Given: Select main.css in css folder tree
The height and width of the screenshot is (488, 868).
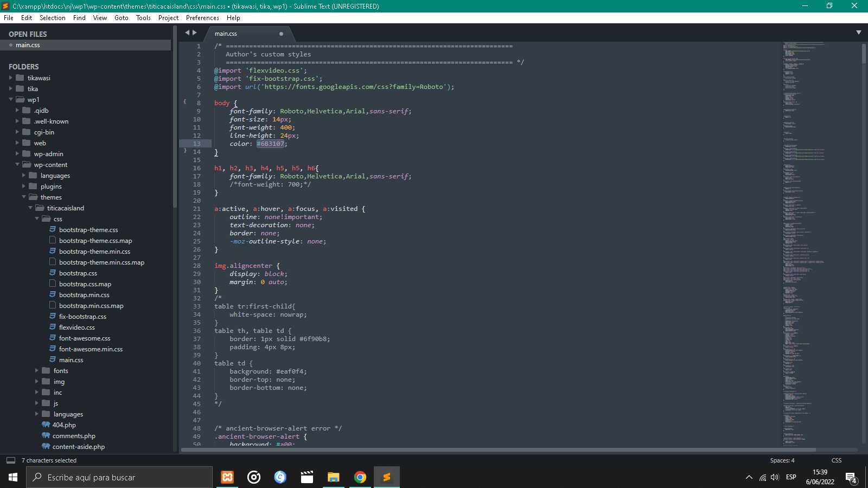Looking at the screenshot, I should point(71,360).
